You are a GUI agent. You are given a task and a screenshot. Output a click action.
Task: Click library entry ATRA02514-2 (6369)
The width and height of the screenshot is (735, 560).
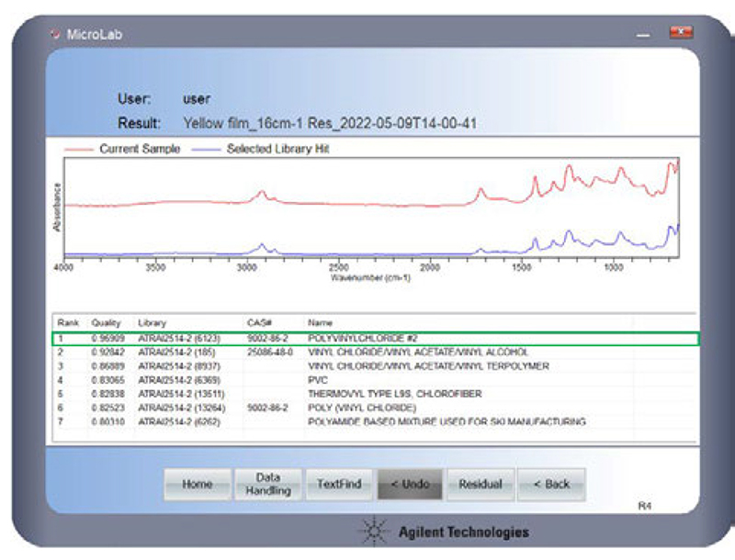pyautogui.click(x=179, y=380)
